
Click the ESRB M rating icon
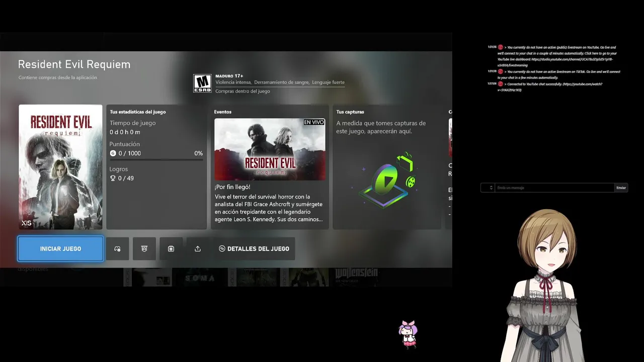click(x=202, y=83)
